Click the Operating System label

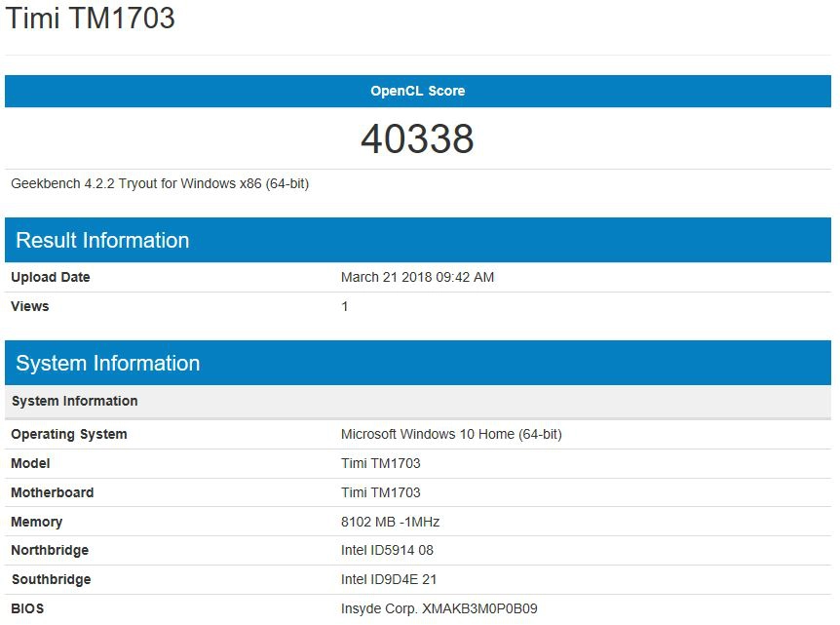pos(69,434)
